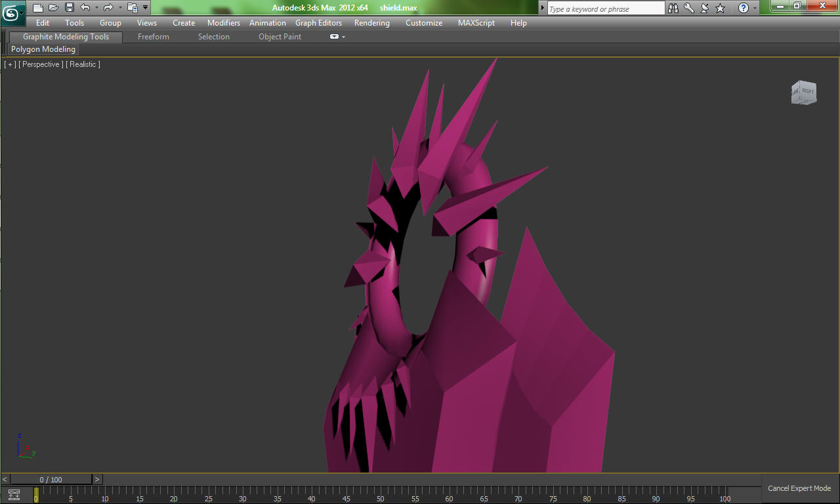840x504 pixels.
Task: Open Subscription Center key icon
Action: tap(689, 8)
